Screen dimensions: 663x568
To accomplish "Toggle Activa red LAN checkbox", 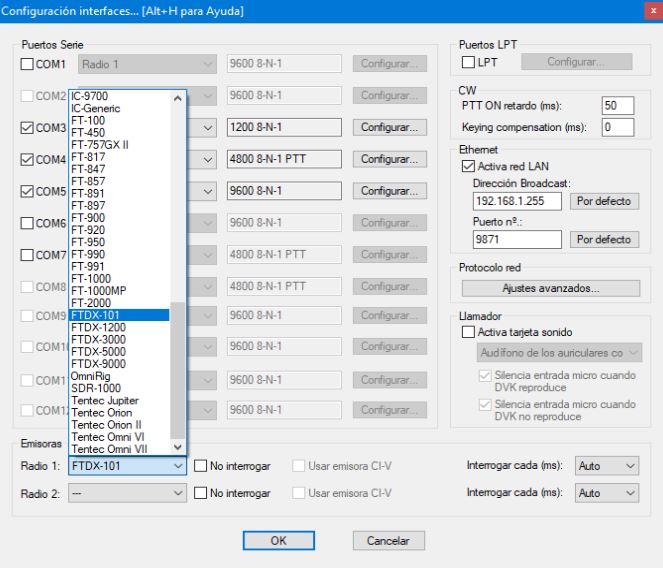I will [468, 166].
